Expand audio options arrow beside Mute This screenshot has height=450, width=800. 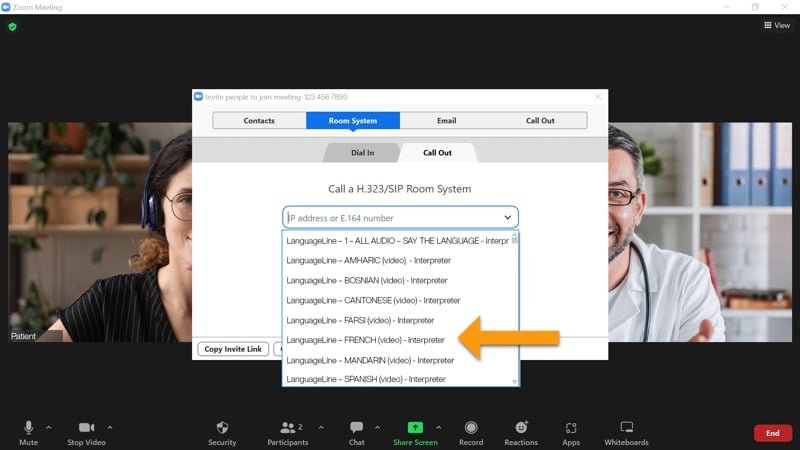pos(49,427)
